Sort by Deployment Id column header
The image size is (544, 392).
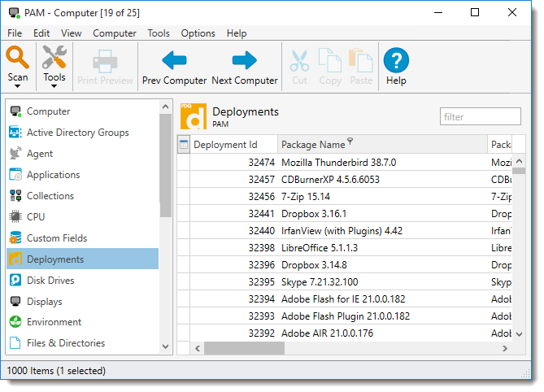click(x=233, y=145)
